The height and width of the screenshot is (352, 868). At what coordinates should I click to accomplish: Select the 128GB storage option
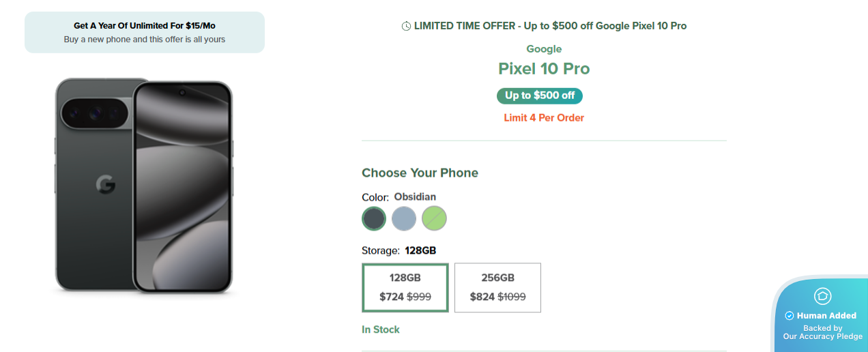pyautogui.click(x=405, y=287)
